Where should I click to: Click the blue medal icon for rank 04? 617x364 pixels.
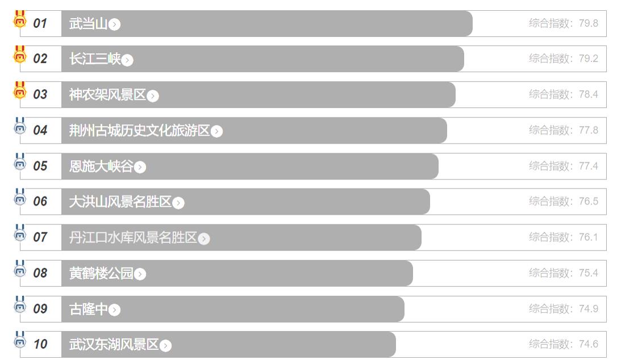click(20, 127)
